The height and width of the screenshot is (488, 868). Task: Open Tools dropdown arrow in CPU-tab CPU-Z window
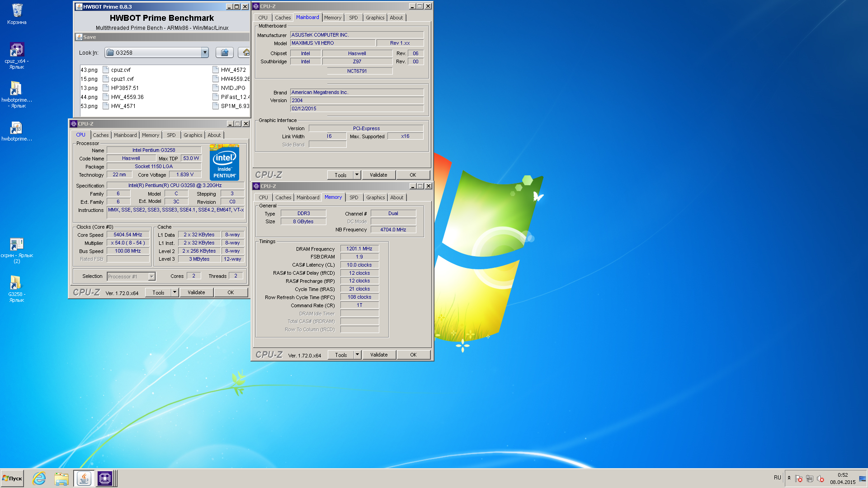pos(175,292)
